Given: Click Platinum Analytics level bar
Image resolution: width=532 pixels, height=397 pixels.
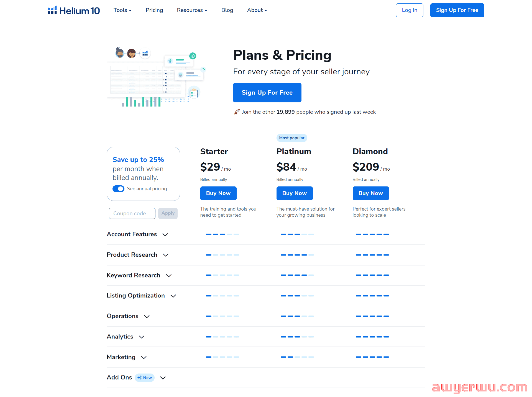Looking at the screenshot, I should tap(297, 337).
